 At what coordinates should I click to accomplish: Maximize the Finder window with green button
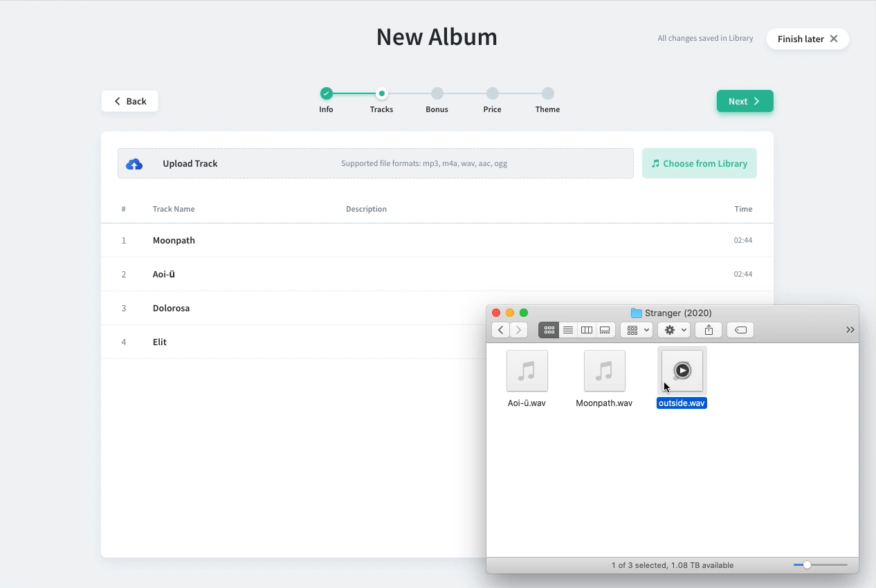coord(524,313)
